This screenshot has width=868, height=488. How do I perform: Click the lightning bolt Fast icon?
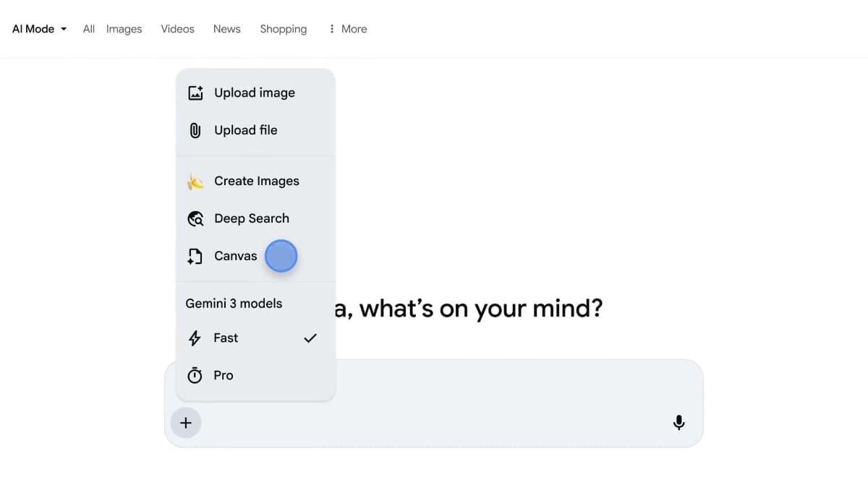[x=195, y=338]
